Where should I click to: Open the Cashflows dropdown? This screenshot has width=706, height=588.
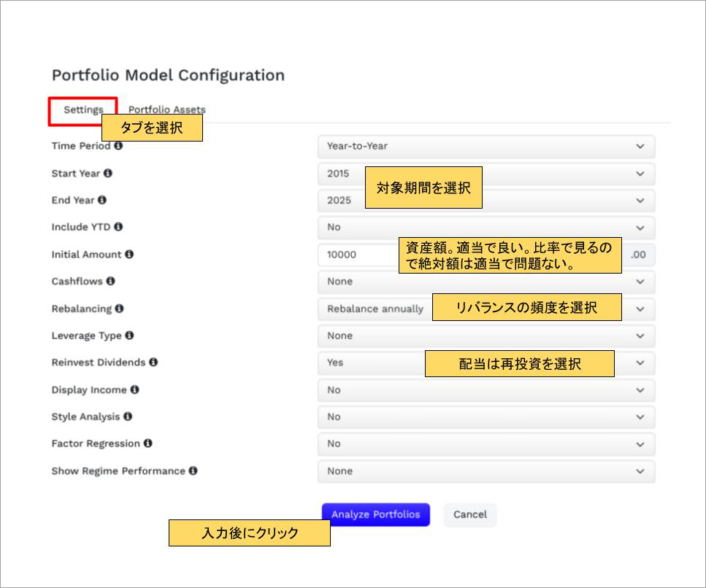[x=486, y=282]
